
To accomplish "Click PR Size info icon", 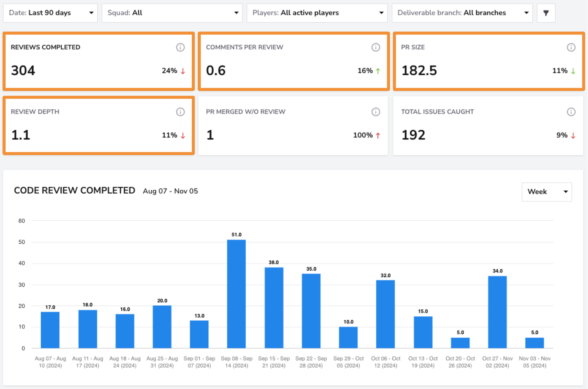I will [x=571, y=47].
